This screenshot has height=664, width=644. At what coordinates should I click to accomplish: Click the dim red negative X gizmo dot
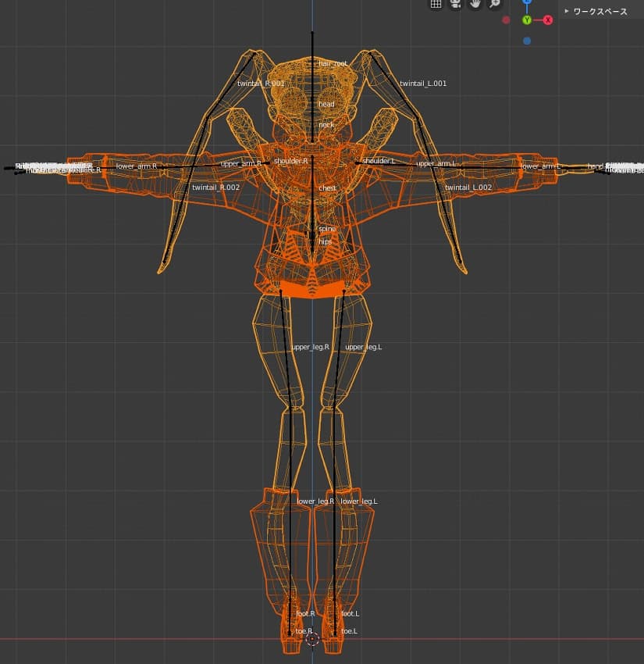506,20
